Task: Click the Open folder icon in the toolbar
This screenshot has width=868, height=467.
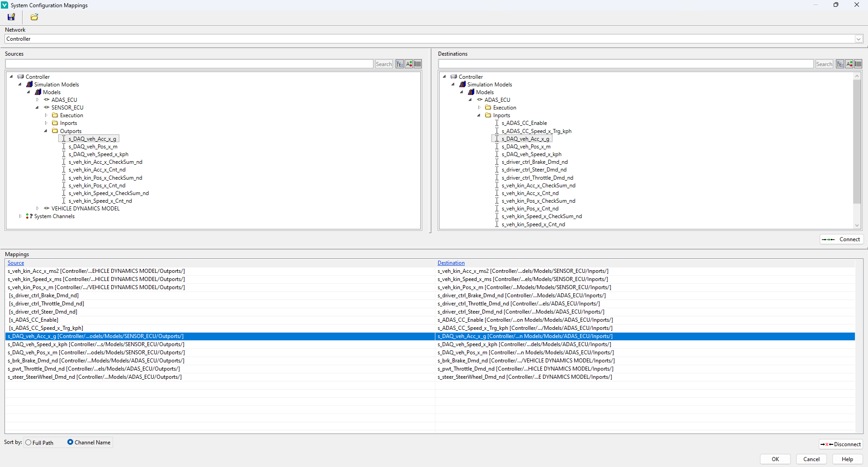Action: point(34,17)
